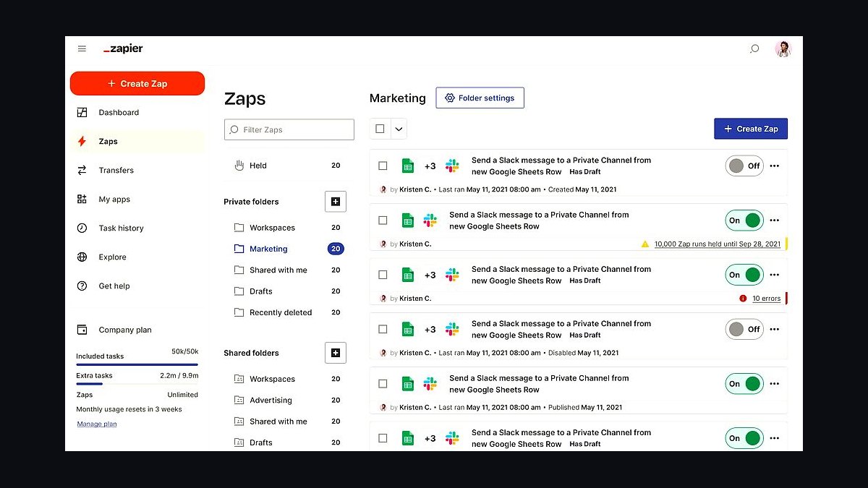
Task: Turn off the Zap showing 10 errors
Action: click(744, 275)
